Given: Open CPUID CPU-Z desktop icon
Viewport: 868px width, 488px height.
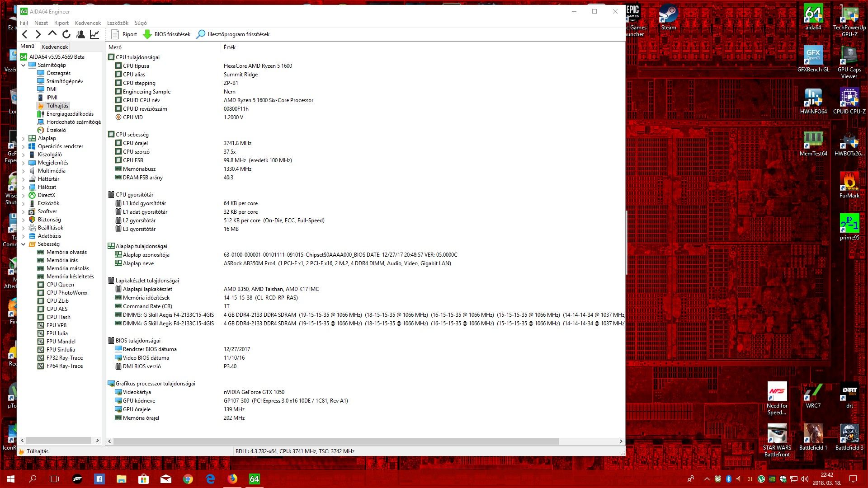Looking at the screenshot, I should point(849,101).
